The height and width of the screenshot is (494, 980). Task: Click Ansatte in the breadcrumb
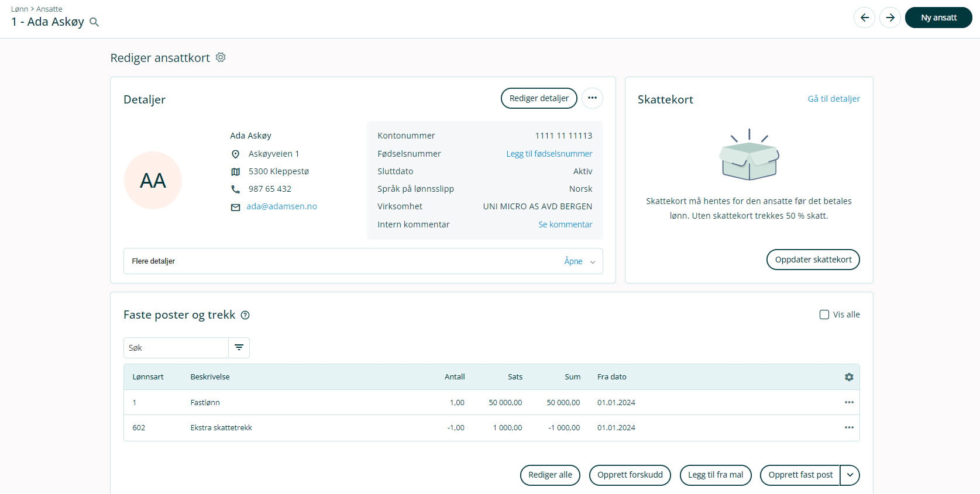[x=49, y=9]
